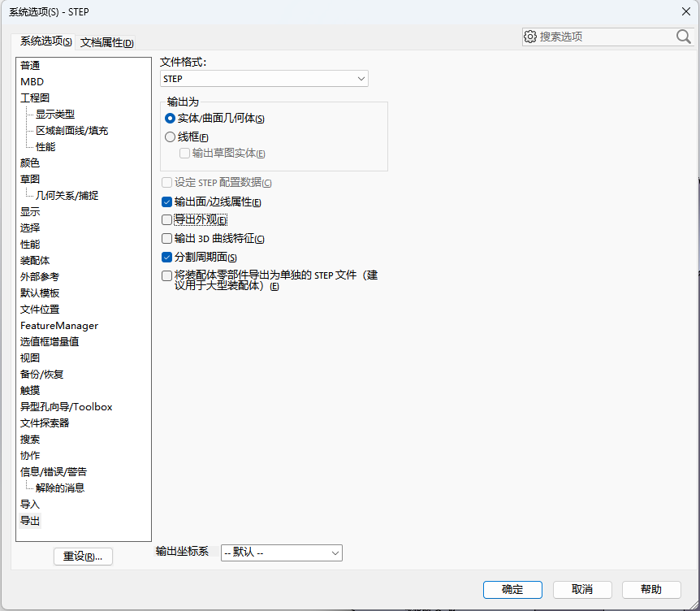Enable 输出 3D 曲线特征 checkbox
Screen dimensions: 700x611
click(x=166, y=239)
